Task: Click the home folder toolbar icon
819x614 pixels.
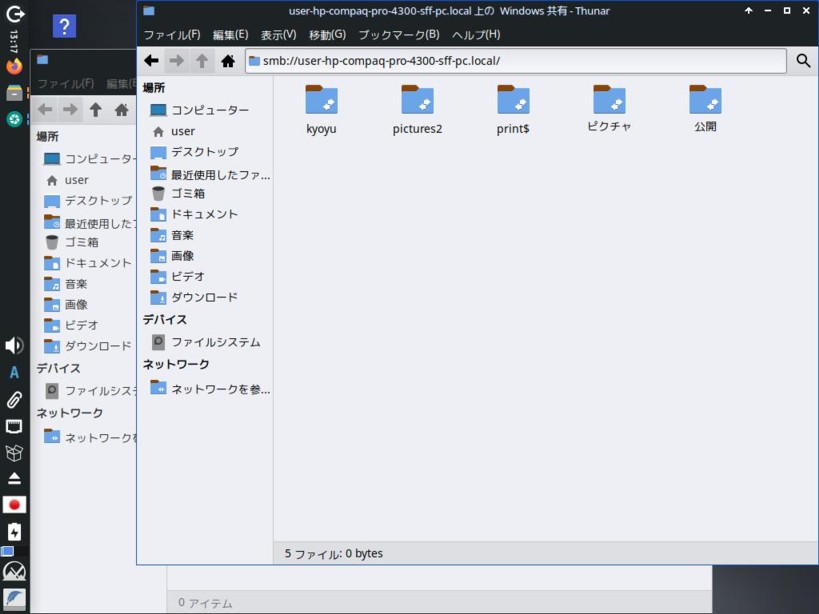Action: click(228, 61)
